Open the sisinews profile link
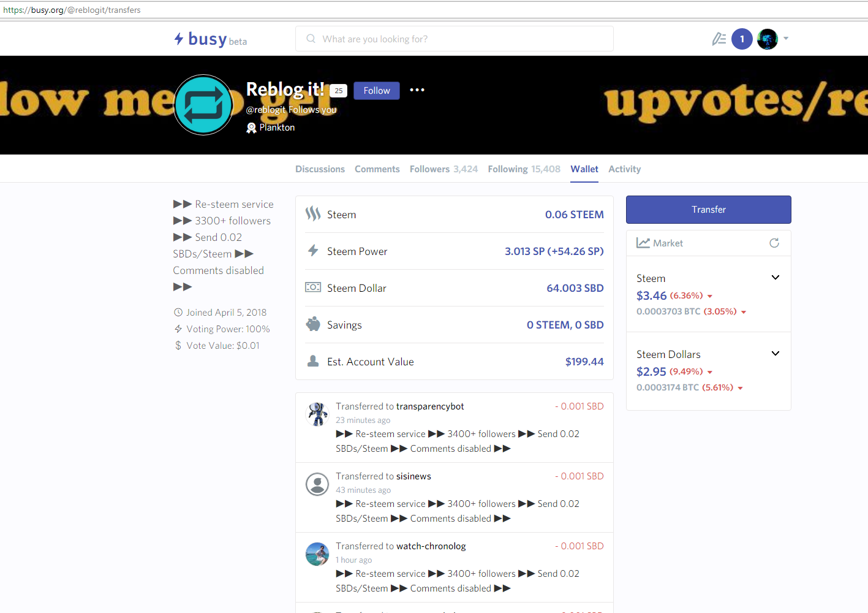The height and width of the screenshot is (613, 868). click(413, 476)
